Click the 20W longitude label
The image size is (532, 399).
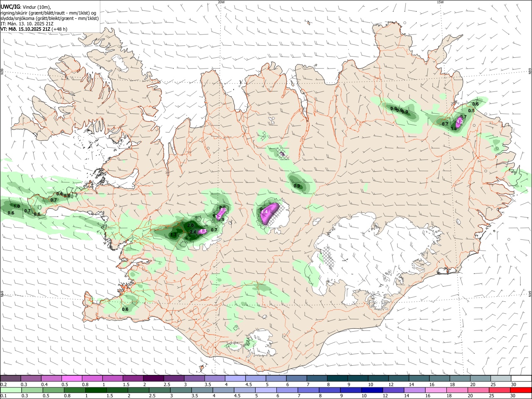tap(221, 2)
